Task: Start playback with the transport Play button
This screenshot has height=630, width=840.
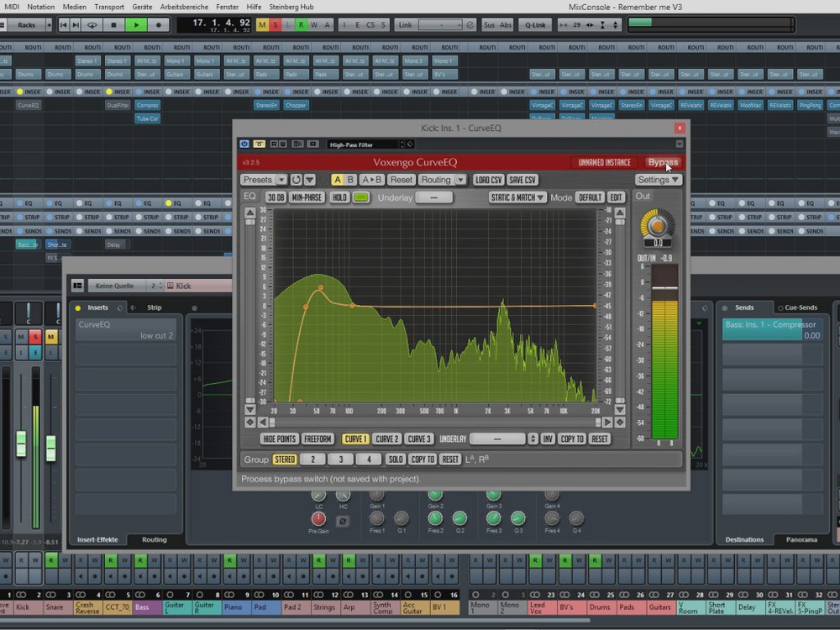Action: point(136,24)
